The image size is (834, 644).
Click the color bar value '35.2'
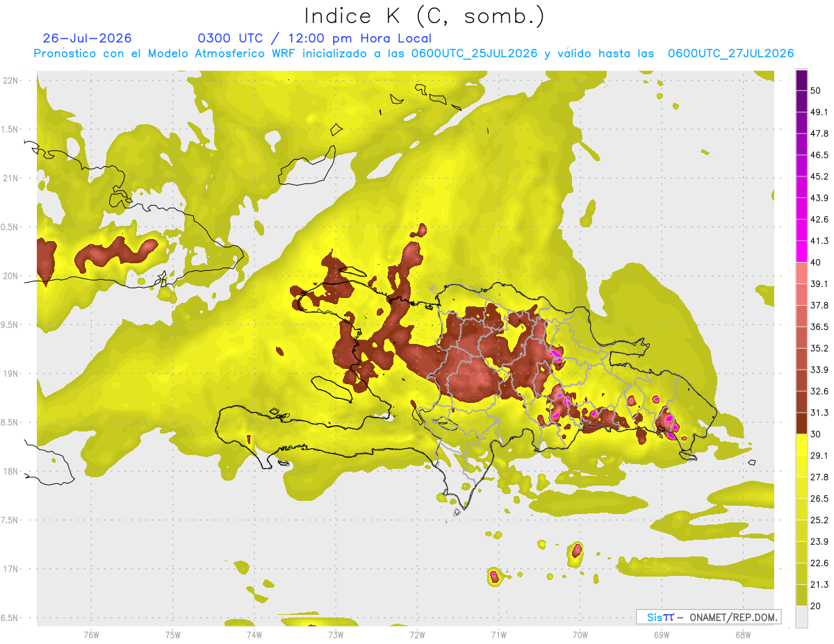tap(819, 348)
